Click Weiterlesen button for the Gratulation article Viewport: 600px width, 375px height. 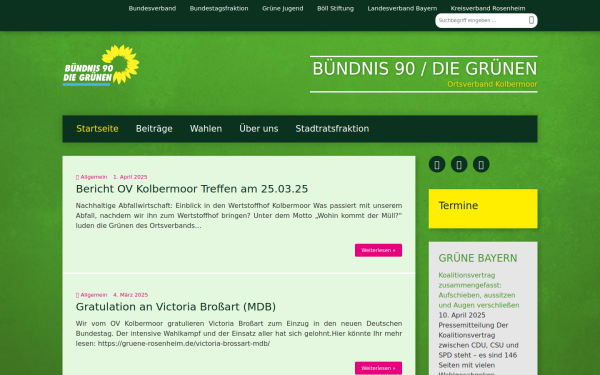coord(378,368)
